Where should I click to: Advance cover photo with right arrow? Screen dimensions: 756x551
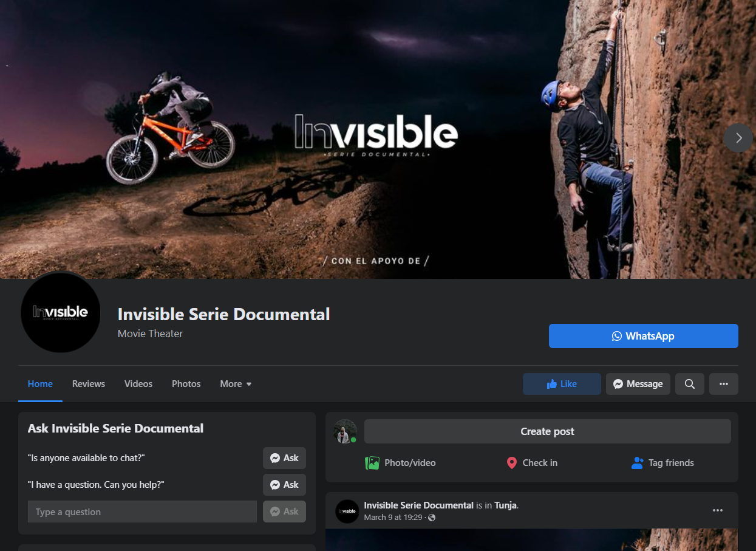tap(738, 138)
